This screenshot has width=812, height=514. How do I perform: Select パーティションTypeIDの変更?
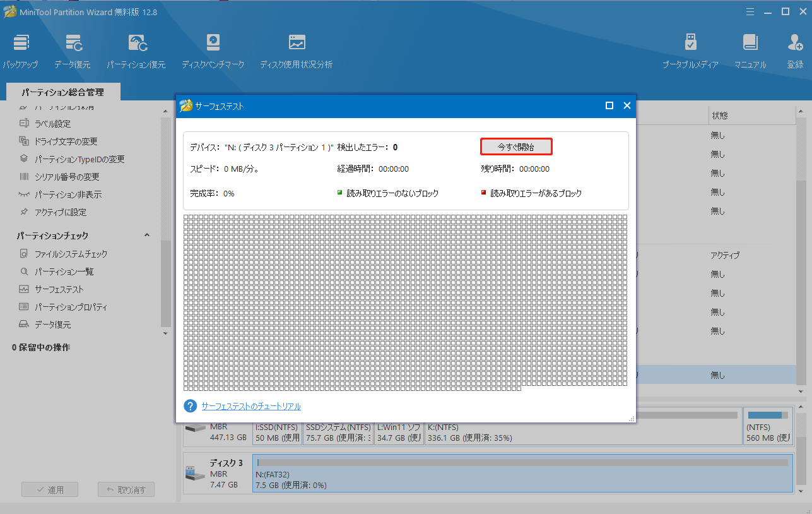[x=79, y=159]
